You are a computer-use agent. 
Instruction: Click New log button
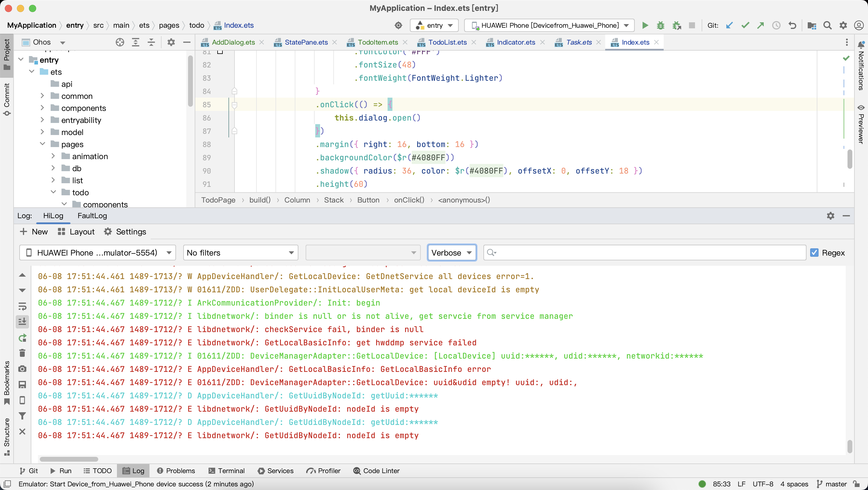34,231
